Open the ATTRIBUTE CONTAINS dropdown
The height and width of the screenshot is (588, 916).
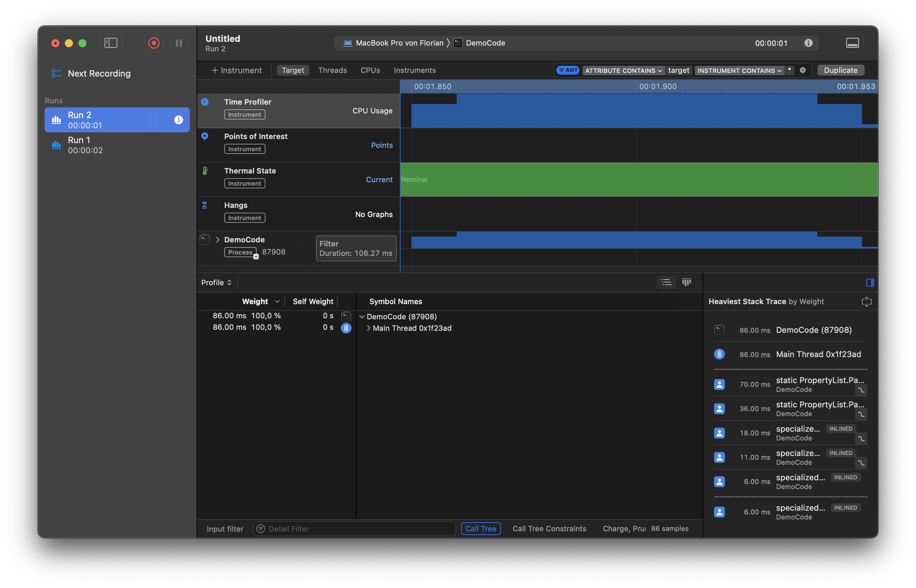pyautogui.click(x=623, y=70)
